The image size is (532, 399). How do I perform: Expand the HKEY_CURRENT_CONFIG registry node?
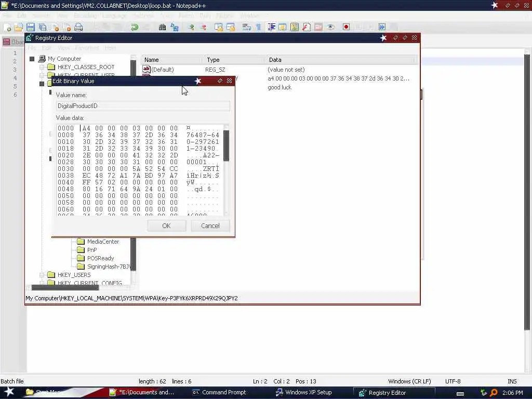pyautogui.click(x=42, y=283)
